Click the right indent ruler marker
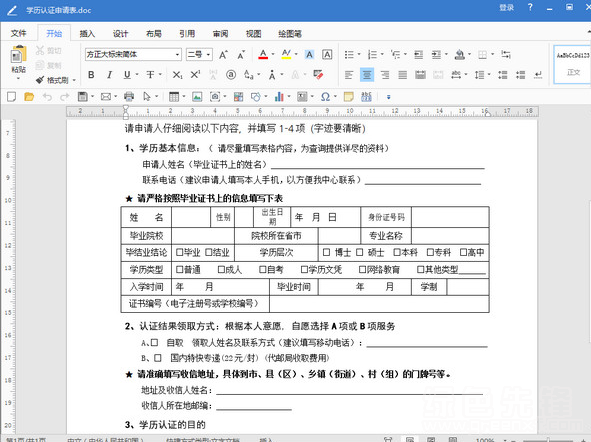The height and width of the screenshot is (442, 591). pos(487,113)
